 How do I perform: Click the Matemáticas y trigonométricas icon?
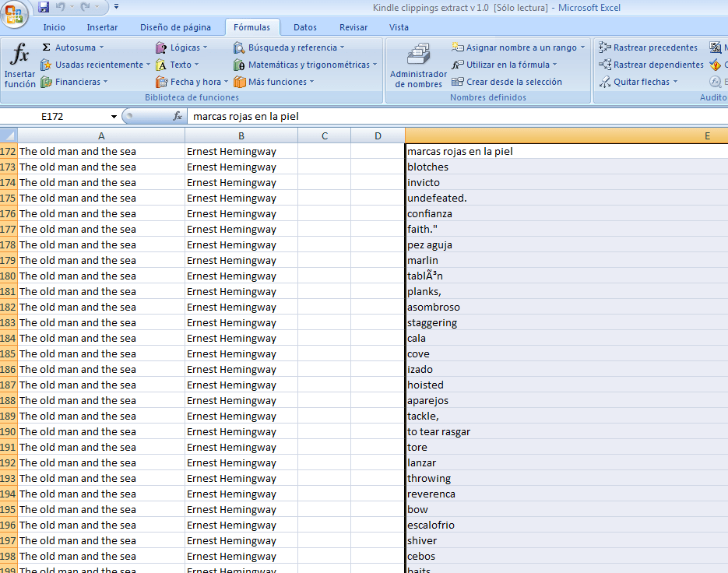(x=238, y=65)
